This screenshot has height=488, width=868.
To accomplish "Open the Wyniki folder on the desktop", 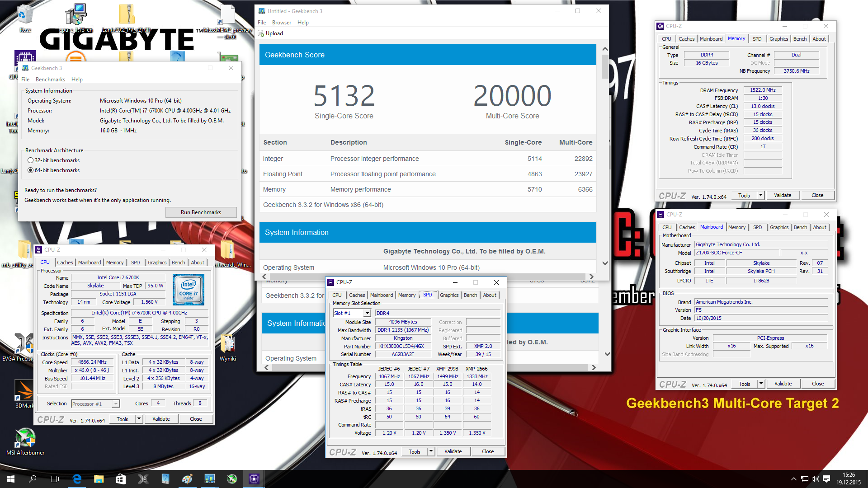I will pos(227,347).
